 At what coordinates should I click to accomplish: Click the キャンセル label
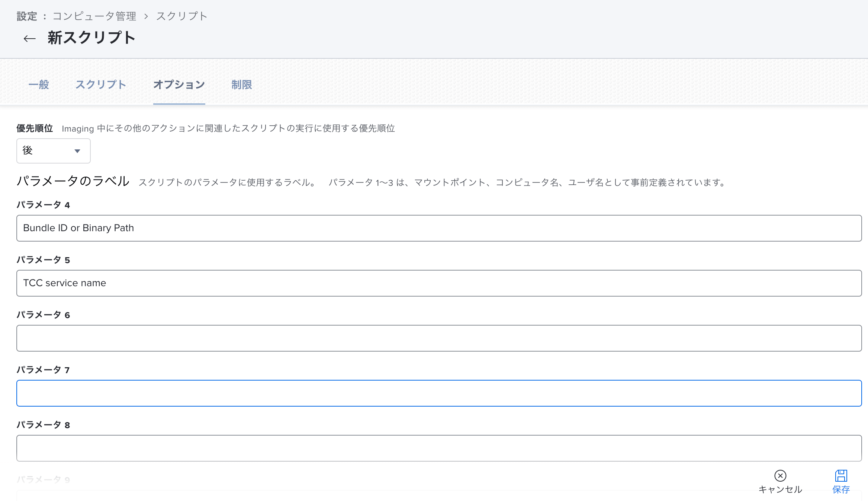coord(780,489)
